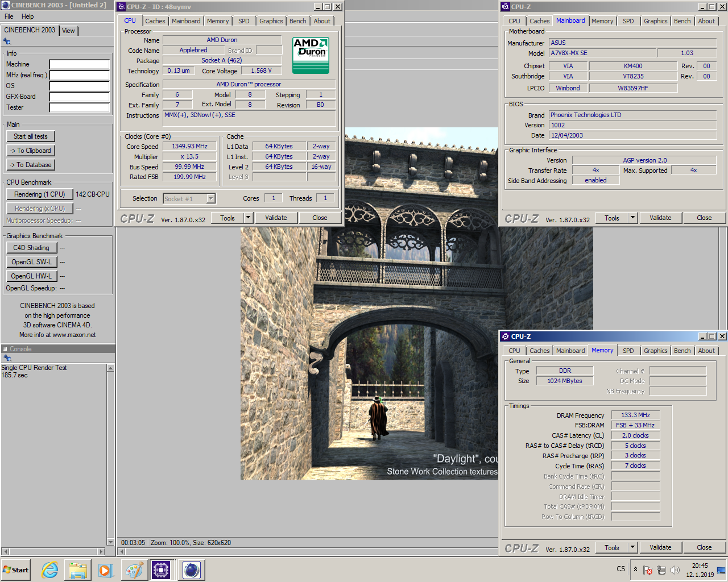Open the Socket #1 selection combo box

[x=189, y=198]
